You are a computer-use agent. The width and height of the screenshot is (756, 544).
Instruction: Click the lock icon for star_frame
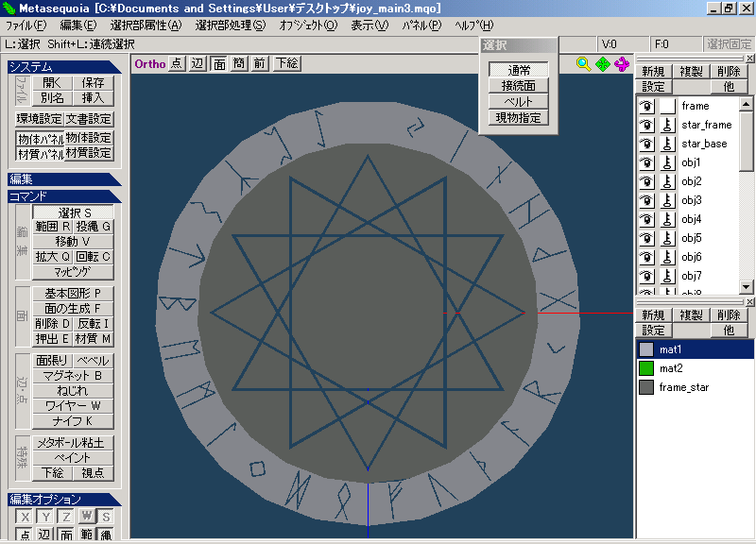click(668, 125)
